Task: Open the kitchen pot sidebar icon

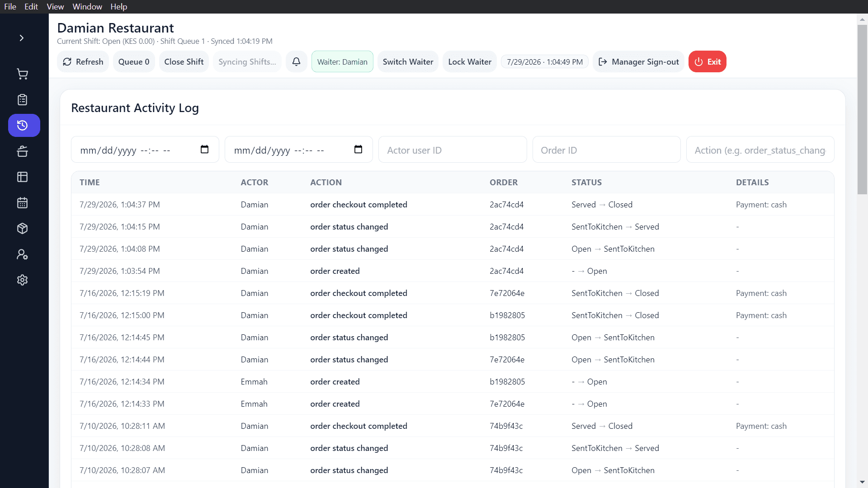Action: pyautogui.click(x=23, y=151)
